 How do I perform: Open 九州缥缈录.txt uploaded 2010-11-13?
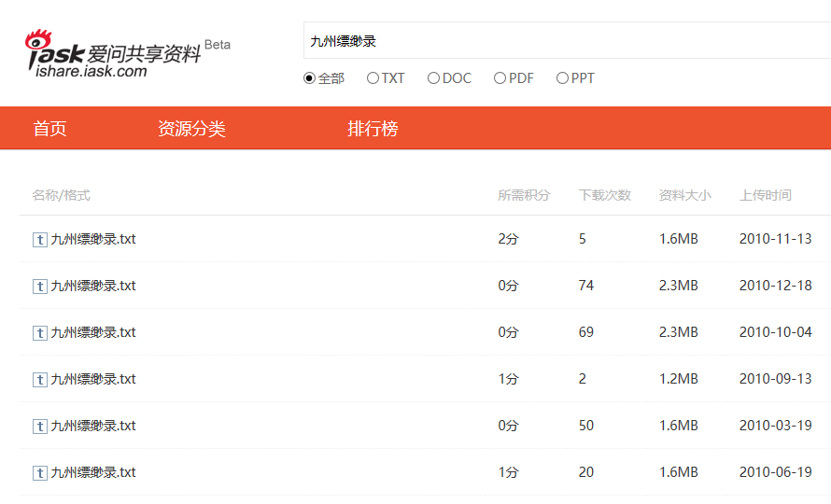pos(93,239)
